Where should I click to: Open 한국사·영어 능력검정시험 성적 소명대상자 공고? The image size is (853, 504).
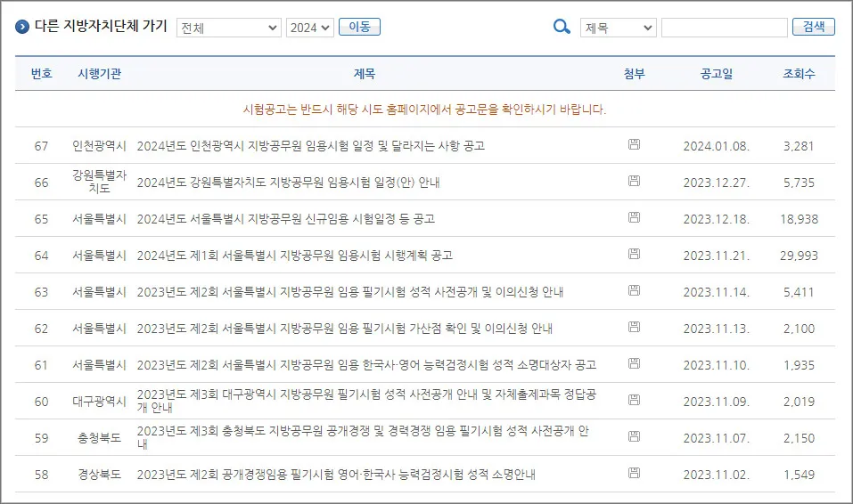pos(366,365)
